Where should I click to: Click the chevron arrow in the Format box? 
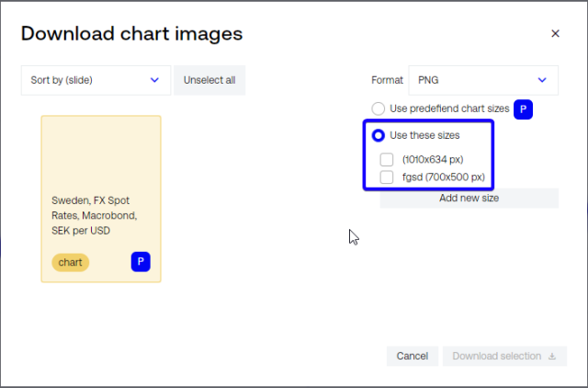pyautogui.click(x=542, y=80)
